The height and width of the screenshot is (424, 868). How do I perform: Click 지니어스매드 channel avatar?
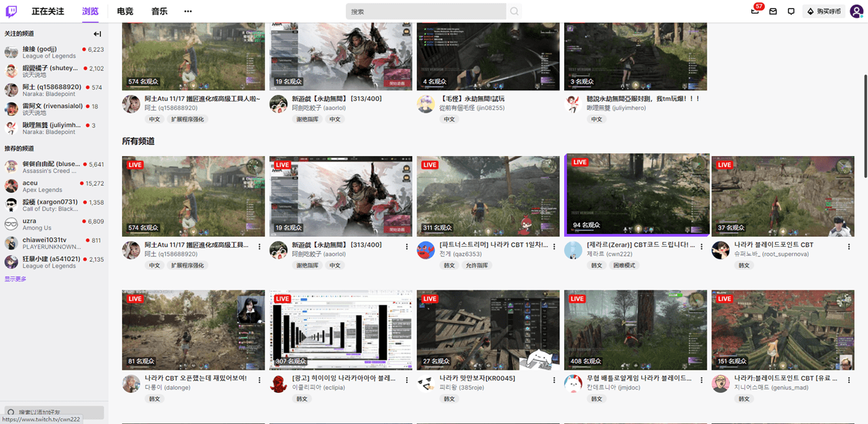click(720, 384)
